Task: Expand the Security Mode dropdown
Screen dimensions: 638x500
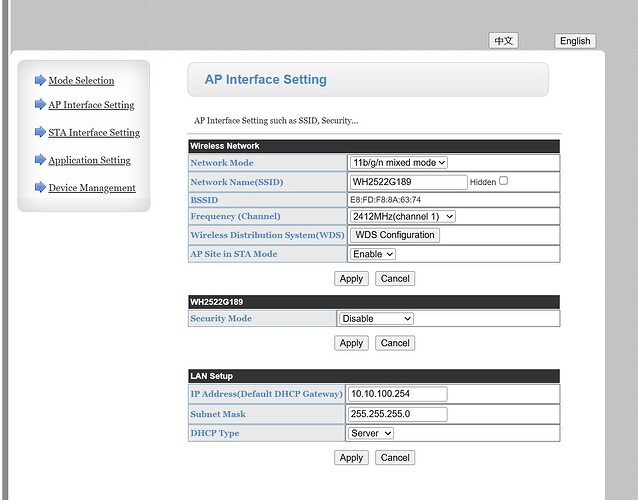Action: pyautogui.click(x=376, y=318)
